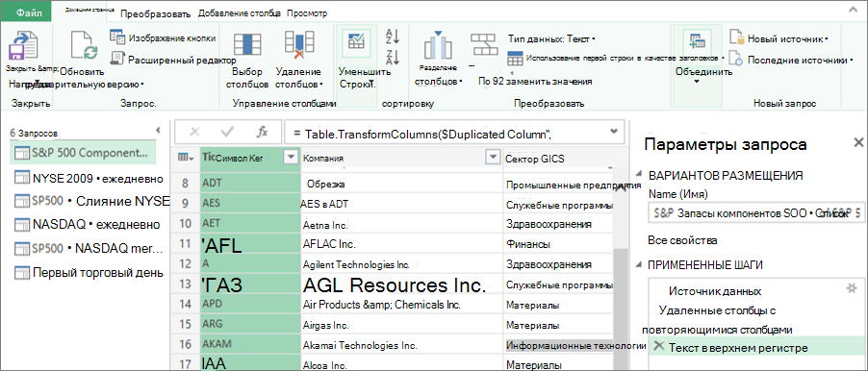Screen dimensions: 868x371
Task: Switch to the Просмотр tab
Action: point(307,12)
